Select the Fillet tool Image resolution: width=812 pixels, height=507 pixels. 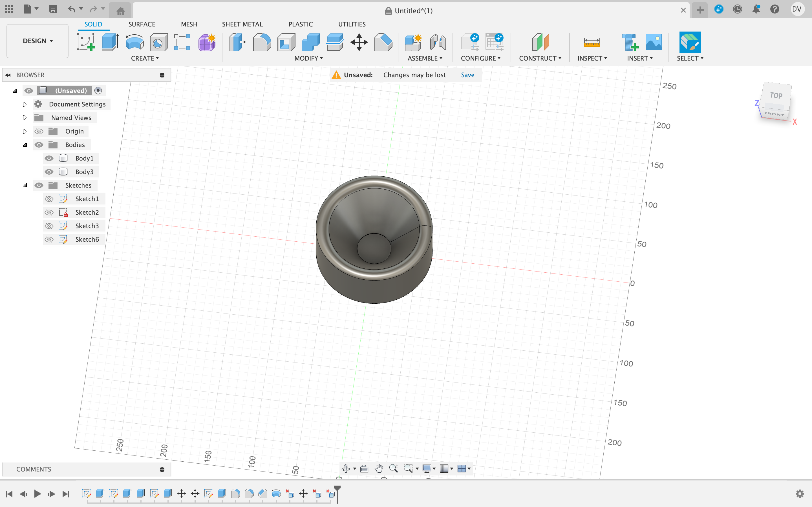tap(262, 42)
